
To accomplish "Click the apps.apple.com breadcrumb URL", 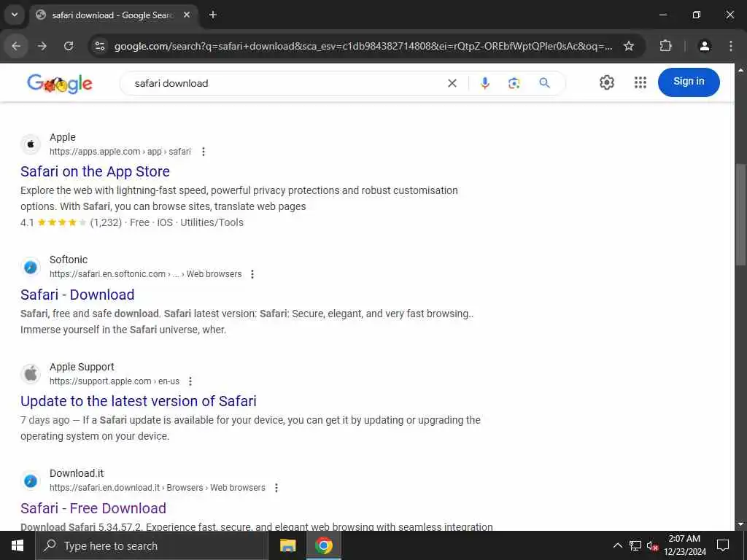I will click(120, 152).
